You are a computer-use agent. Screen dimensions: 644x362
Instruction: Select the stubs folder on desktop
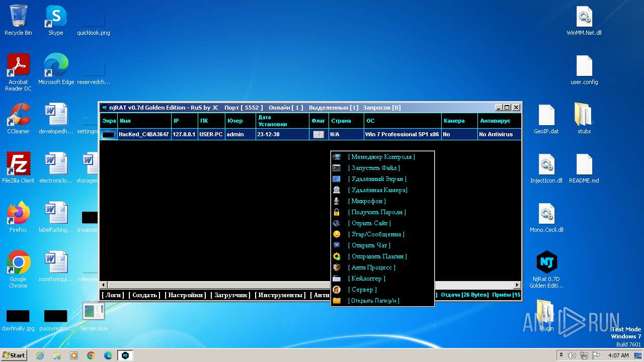(x=584, y=119)
